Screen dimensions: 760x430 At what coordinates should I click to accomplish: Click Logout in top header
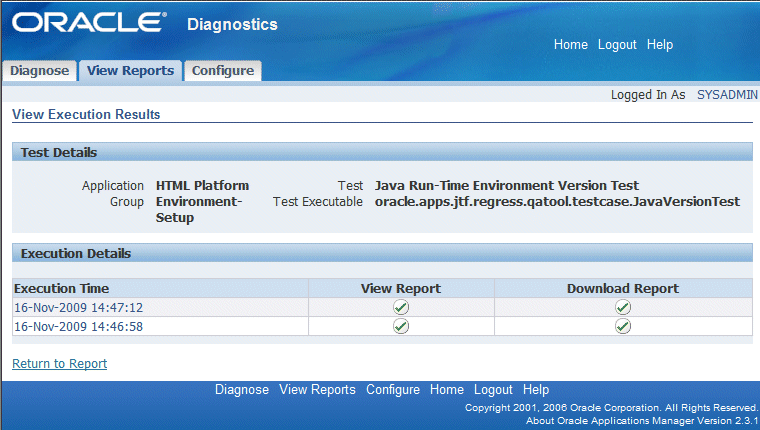[x=617, y=45]
